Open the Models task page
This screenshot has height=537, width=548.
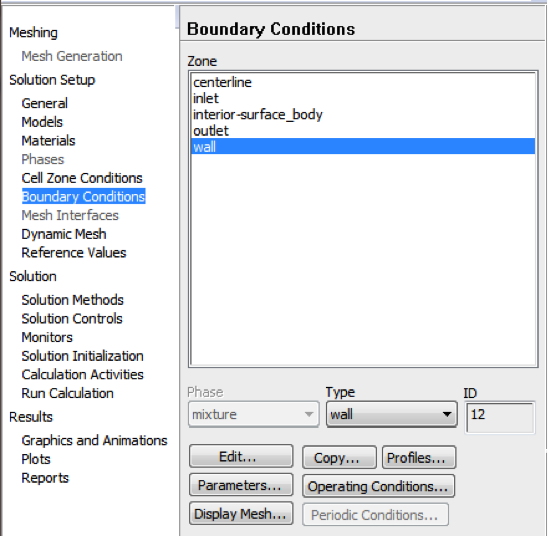(x=42, y=122)
